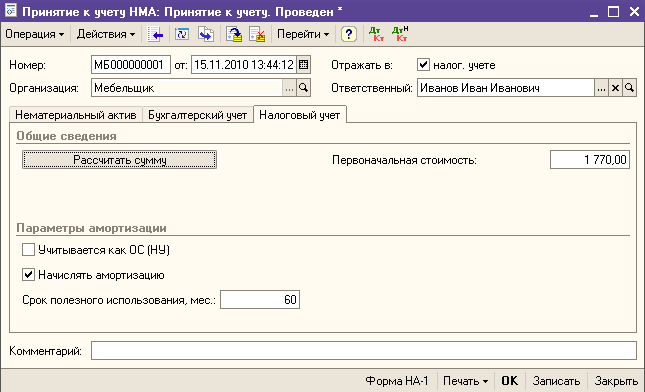Save the document with Записать
The width and height of the screenshot is (645, 392).
pos(556,381)
